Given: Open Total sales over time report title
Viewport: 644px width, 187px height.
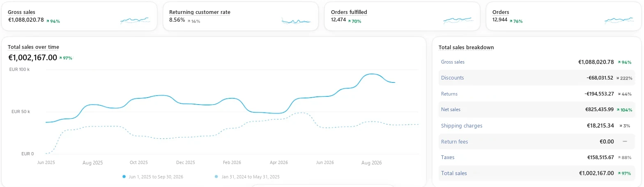Looking at the screenshot, I should click(x=33, y=47).
